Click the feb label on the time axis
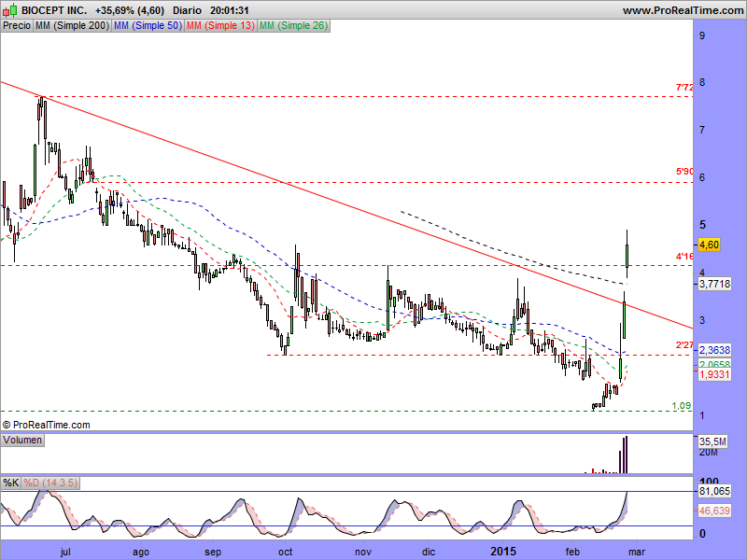The width and height of the screenshot is (747, 560). 572,552
